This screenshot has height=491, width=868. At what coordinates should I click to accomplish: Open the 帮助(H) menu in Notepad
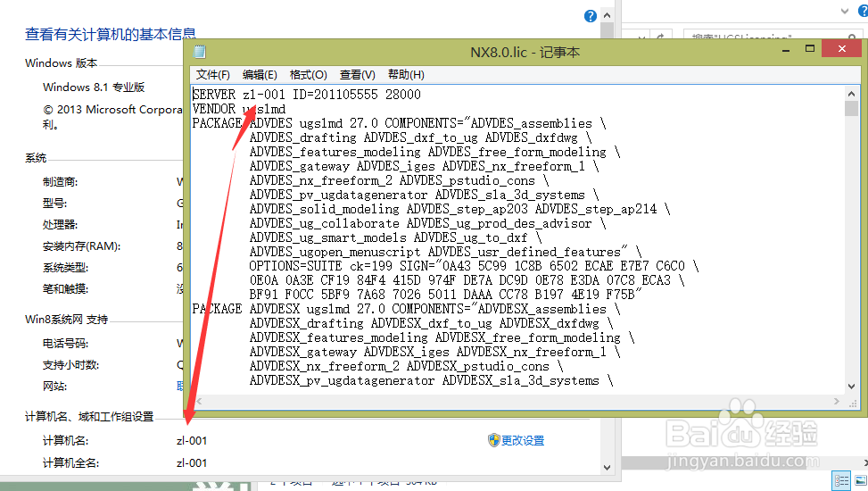point(406,75)
